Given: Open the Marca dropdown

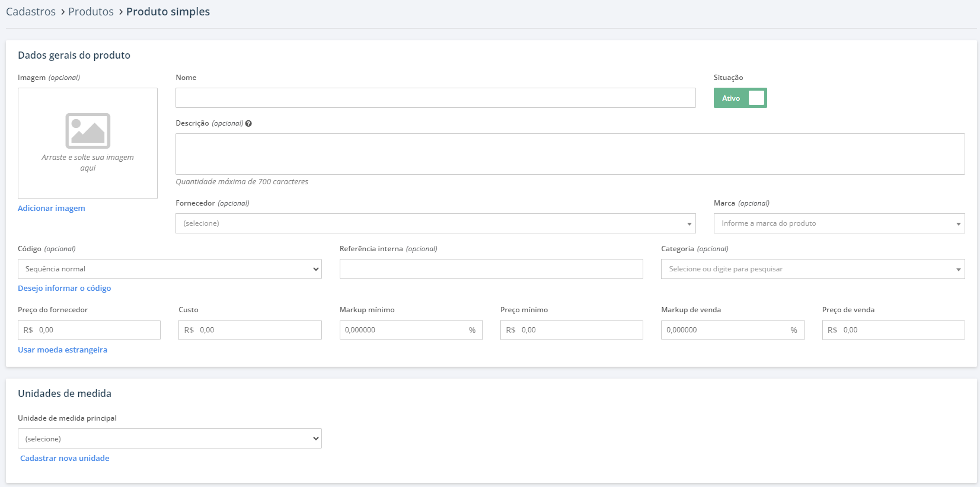Looking at the screenshot, I should coord(839,223).
